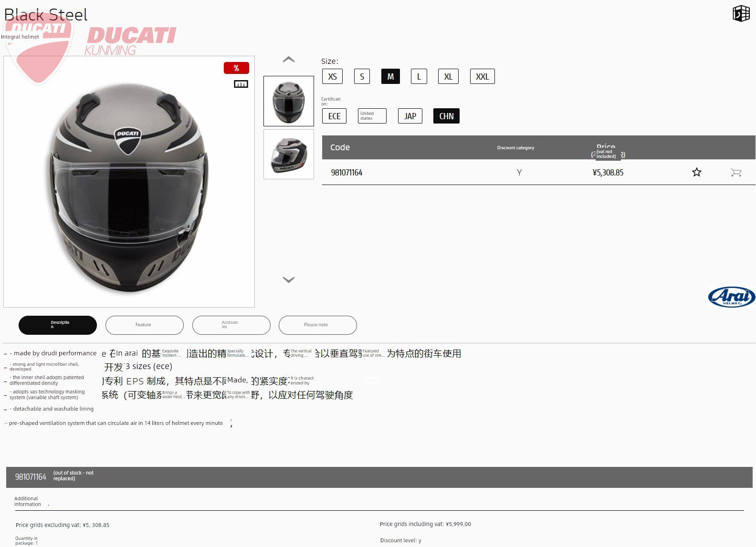Click the detachable and washable lining line
Image resolution: width=756 pixels, height=547 pixels.
52,409
